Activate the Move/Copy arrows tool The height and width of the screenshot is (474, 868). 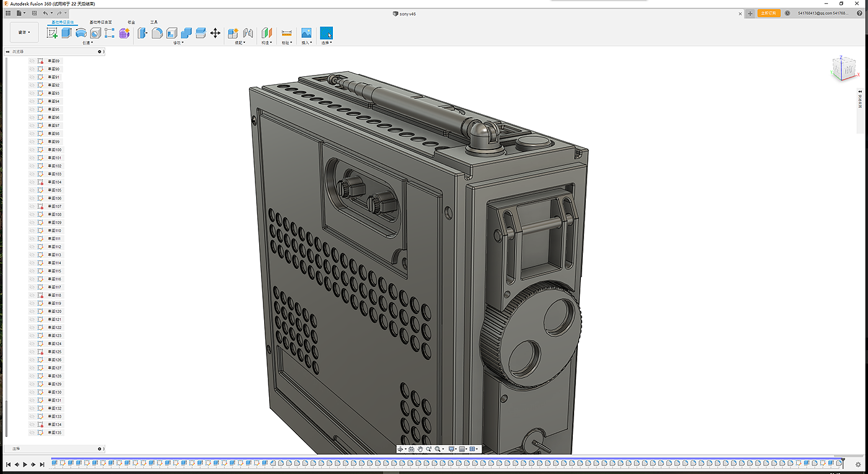coord(215,33)
